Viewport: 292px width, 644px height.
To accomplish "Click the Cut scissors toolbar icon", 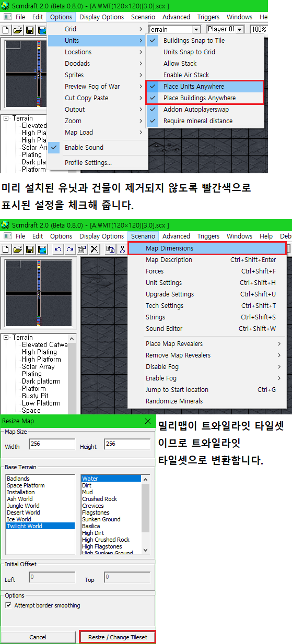I will coord(122,249).
